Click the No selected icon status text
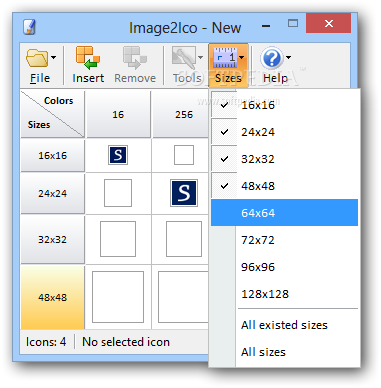This screenshot has width=381, height=388. pos(126,342)
